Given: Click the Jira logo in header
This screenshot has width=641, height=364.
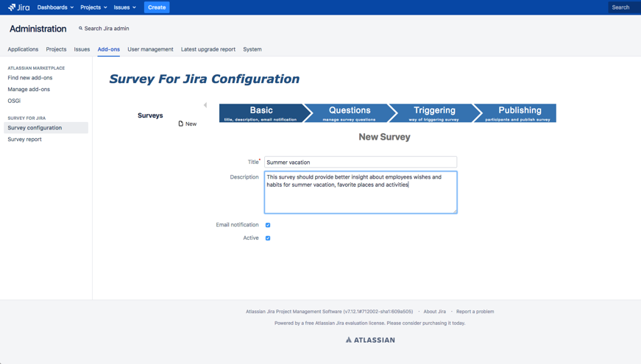Looking at the screenshot, I should [19, 7].
